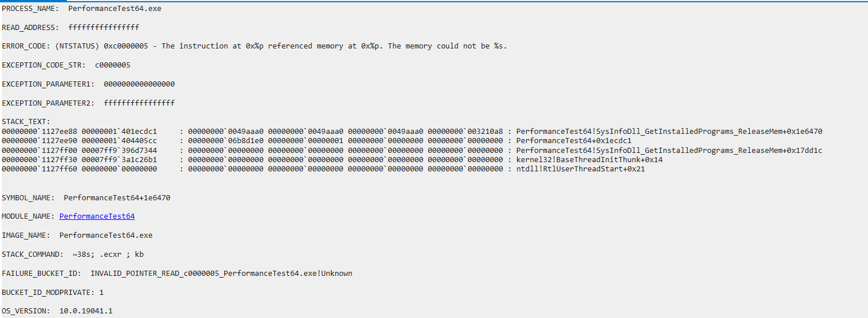Click the EXCEPTION_PARAMETER2 ffffffffffffffff value

point(139,103)
